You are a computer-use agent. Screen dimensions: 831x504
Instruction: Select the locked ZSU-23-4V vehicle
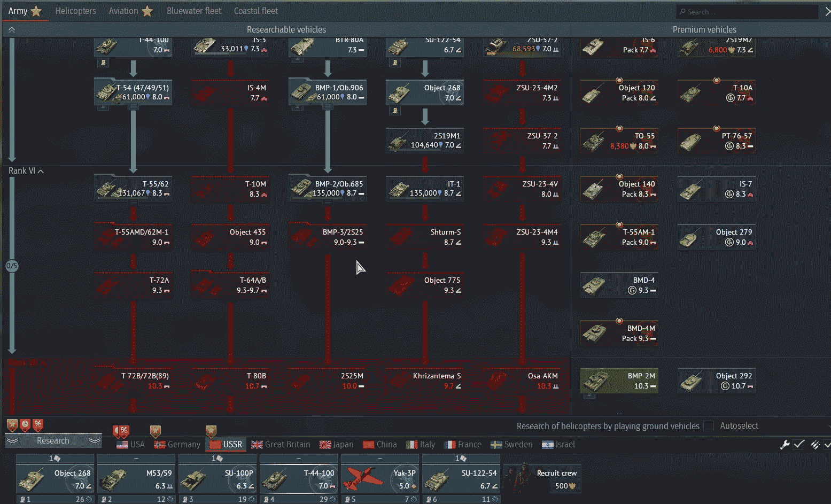click(522, 189)
